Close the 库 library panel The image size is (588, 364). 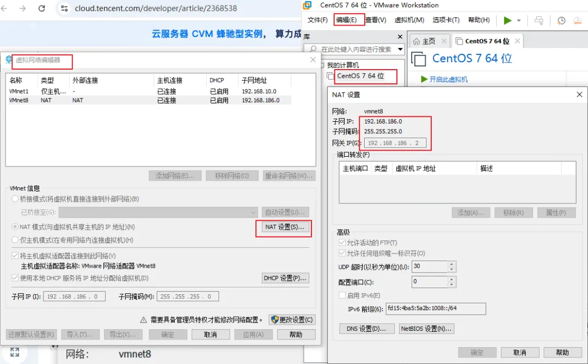(x=400, y=36)
